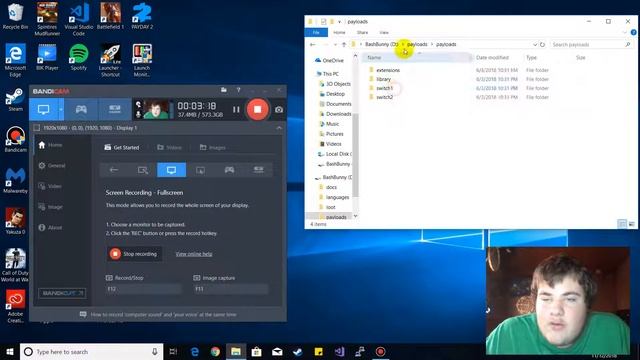Open Google Chrome from the taskbar
The height and width of the screenshot is (360, 640).
[215, 351]
